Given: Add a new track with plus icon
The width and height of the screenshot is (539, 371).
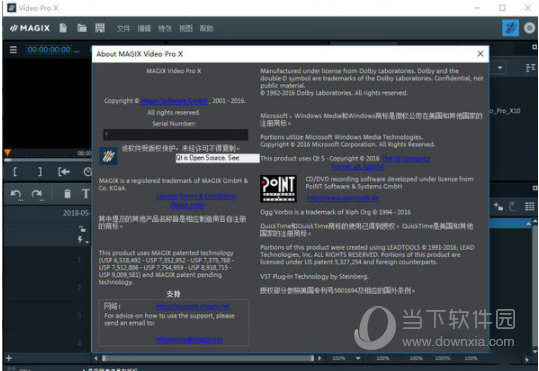Looking at the screenshot, I should pyautogui.click(x=9, y=358).
